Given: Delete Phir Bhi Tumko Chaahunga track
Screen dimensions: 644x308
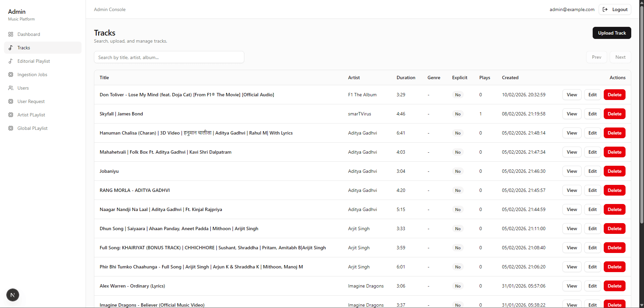Looking at the screenshot, I should point(614,267).
